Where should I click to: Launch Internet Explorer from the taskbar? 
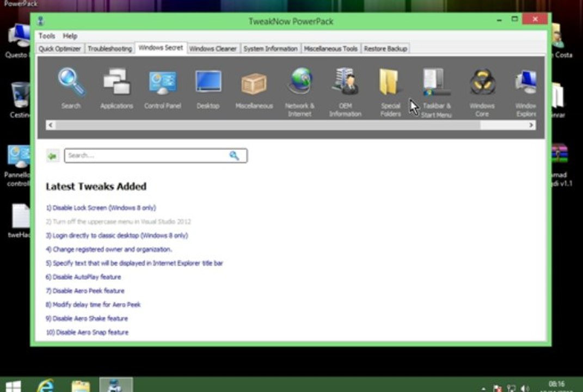click(45, 385)
